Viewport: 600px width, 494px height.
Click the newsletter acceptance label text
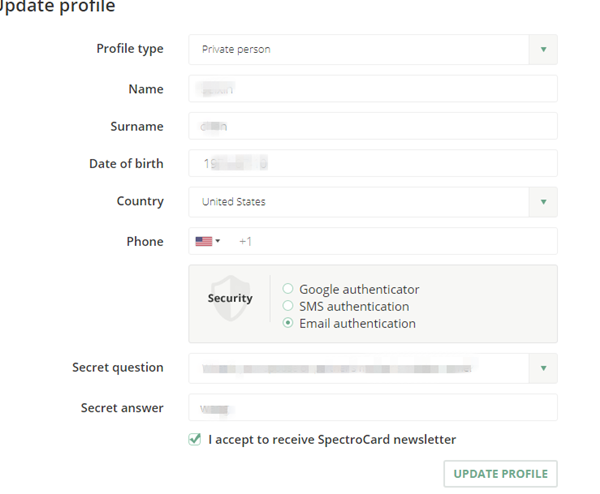332,439
